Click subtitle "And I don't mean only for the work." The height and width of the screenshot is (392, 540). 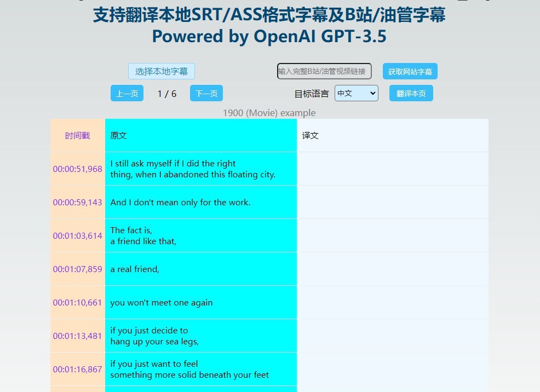point(180,203)
